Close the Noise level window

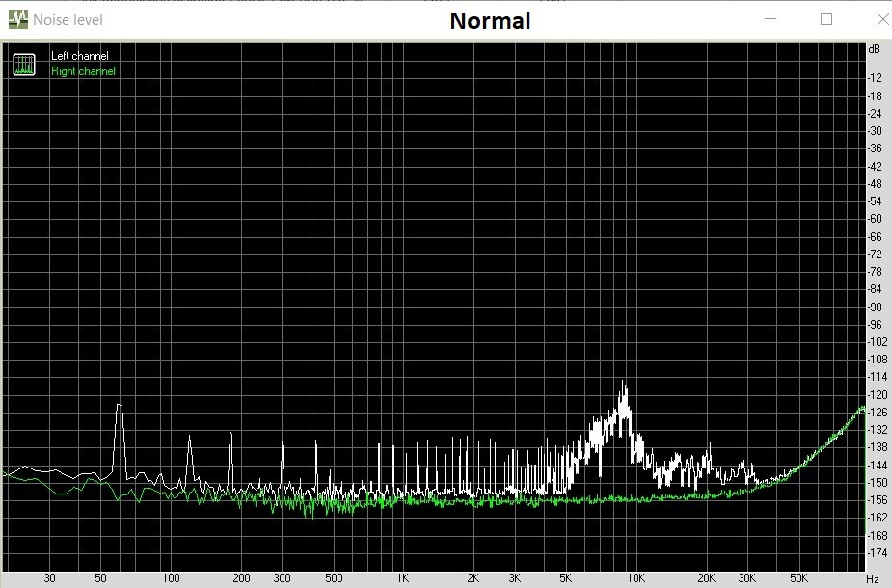[883, 19]
